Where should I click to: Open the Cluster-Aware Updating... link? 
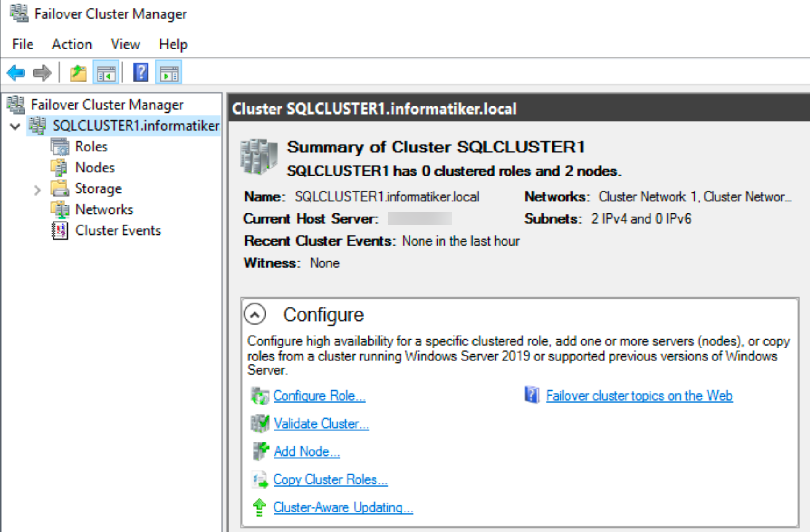(x=343, y=507)
